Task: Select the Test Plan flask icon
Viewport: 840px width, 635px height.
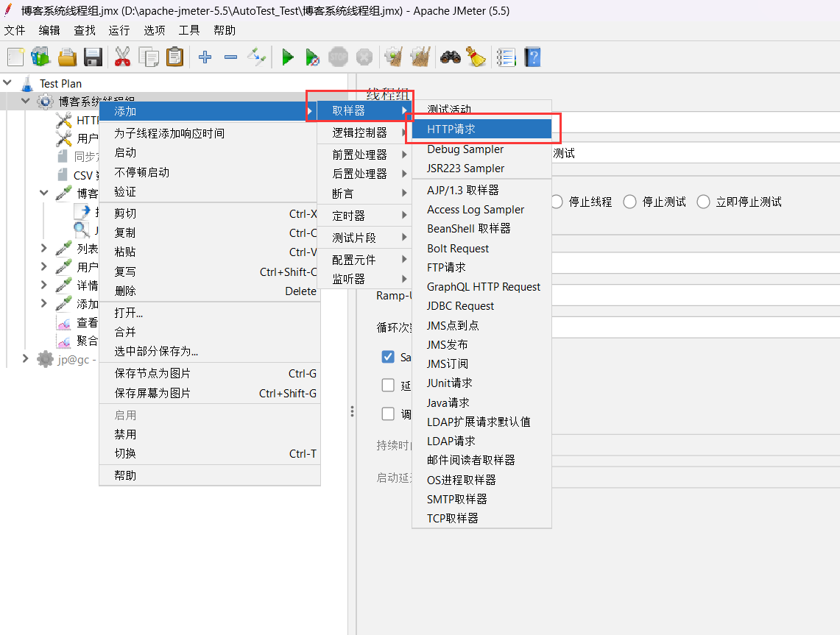Action: pyautogui.click(x=27, y=84)
